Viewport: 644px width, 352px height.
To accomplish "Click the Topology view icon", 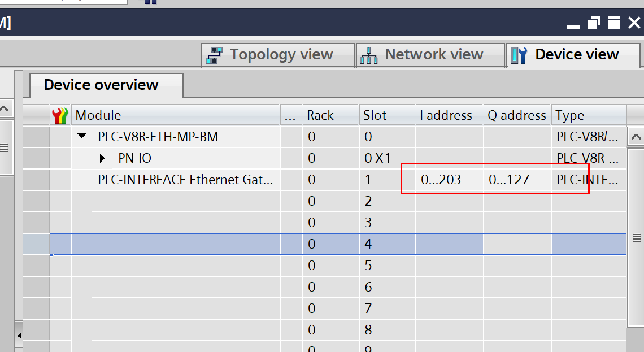I will coord(214,55).
